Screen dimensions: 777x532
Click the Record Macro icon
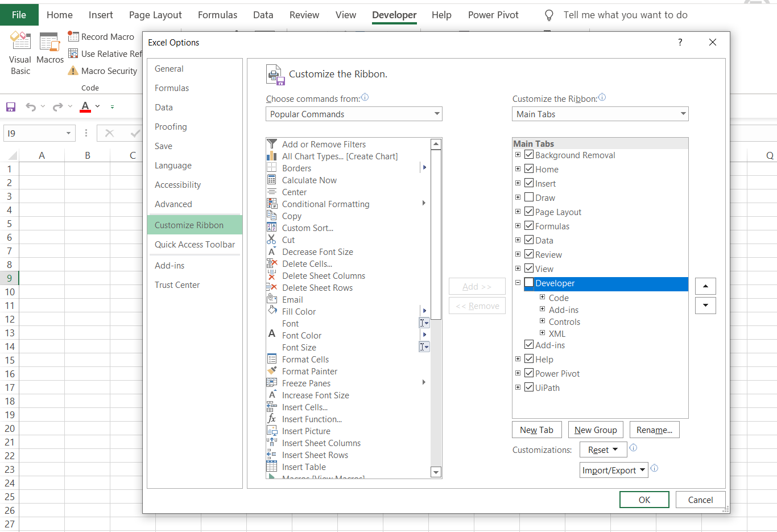tap(73, 37)
